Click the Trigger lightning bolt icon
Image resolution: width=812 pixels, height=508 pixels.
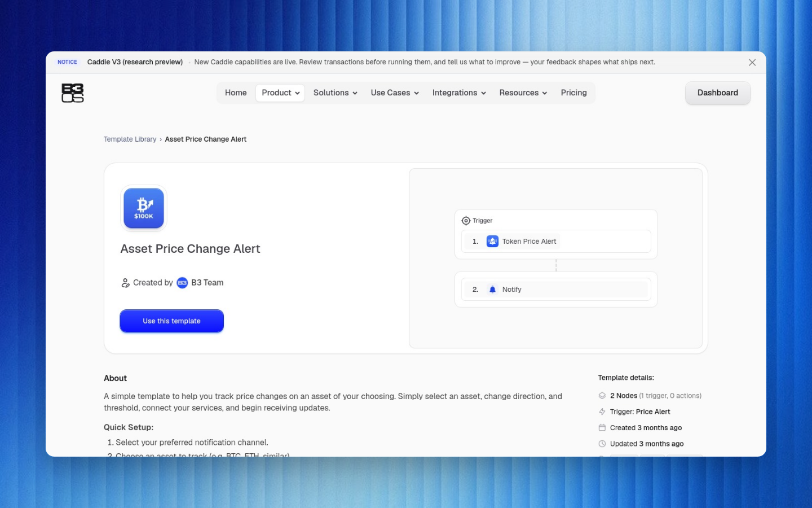tap(602, 412)
